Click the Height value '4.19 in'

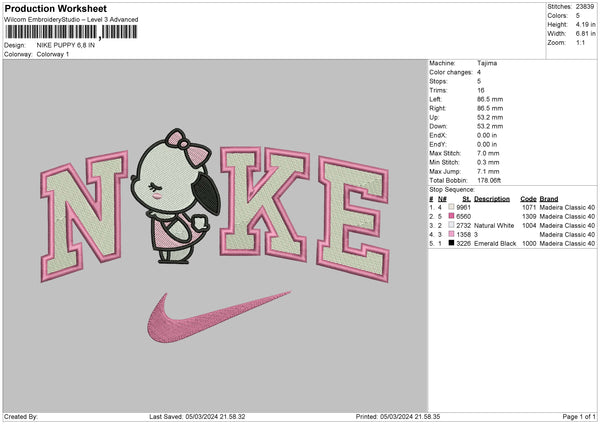pos(585,24)
